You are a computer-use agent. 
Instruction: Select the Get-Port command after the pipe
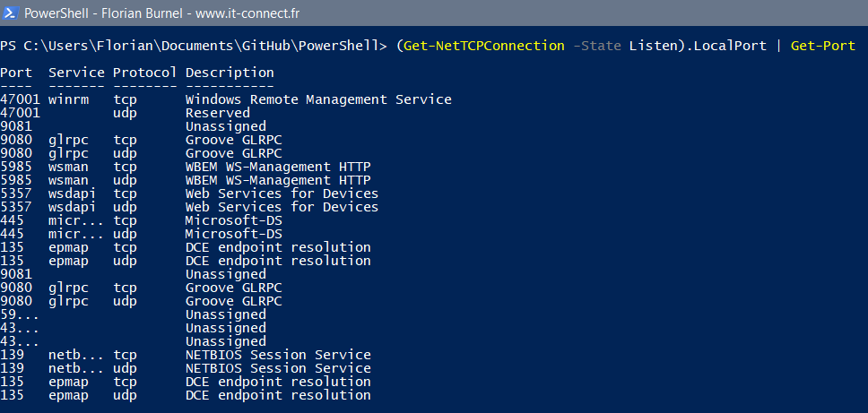822,46
